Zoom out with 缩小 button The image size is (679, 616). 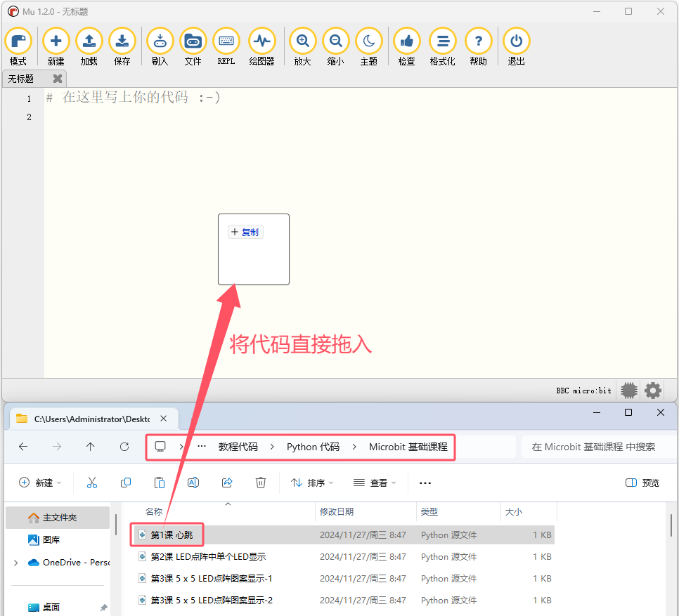335,46
